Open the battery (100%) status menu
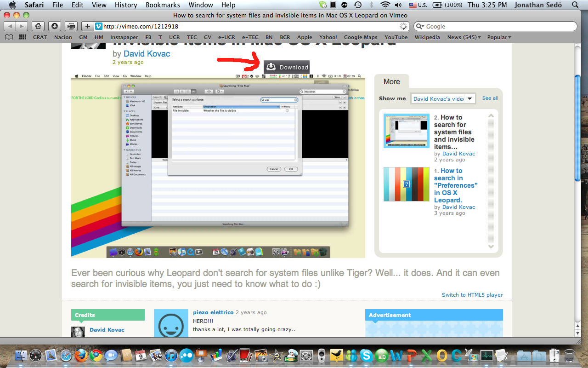 coord(448,5)
